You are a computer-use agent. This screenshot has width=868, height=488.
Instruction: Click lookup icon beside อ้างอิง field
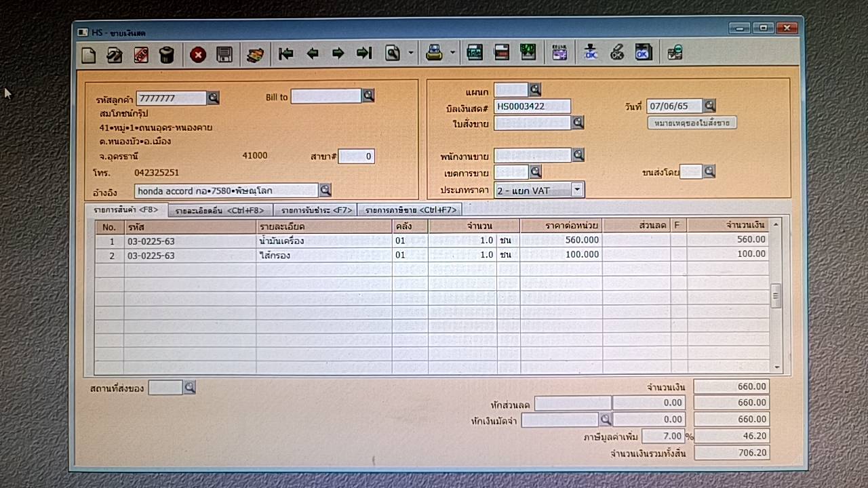click(x=325, y=190)
